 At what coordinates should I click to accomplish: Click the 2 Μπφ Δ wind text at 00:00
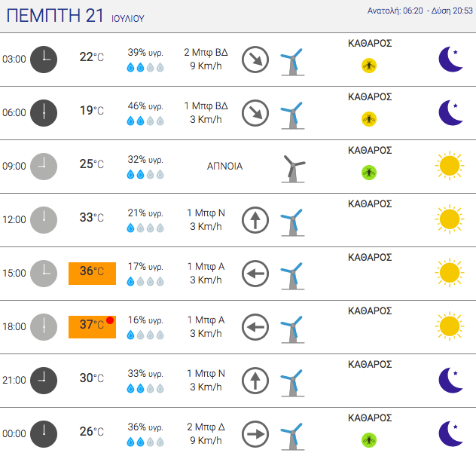(206, 427)
